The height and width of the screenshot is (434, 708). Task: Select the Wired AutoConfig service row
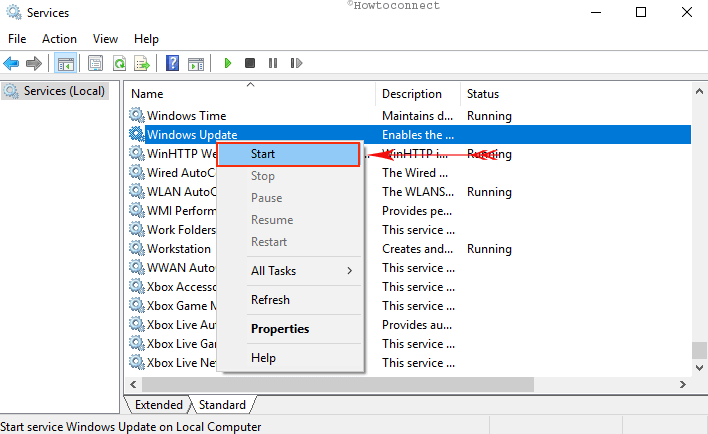coord(409,173)
